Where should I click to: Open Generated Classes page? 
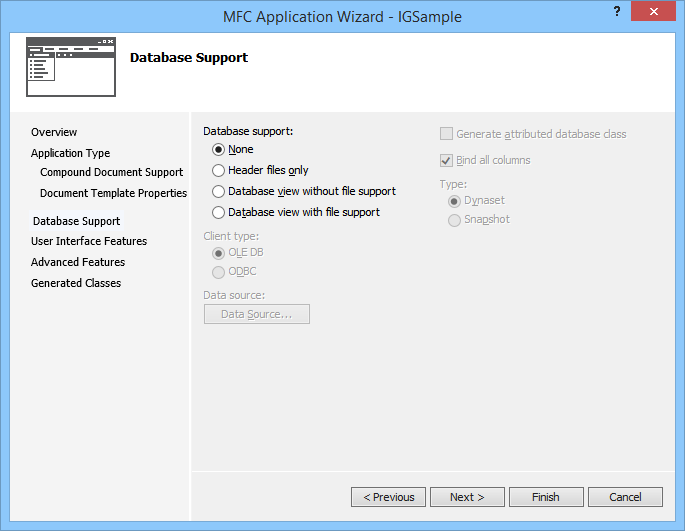tap(76, 283)
